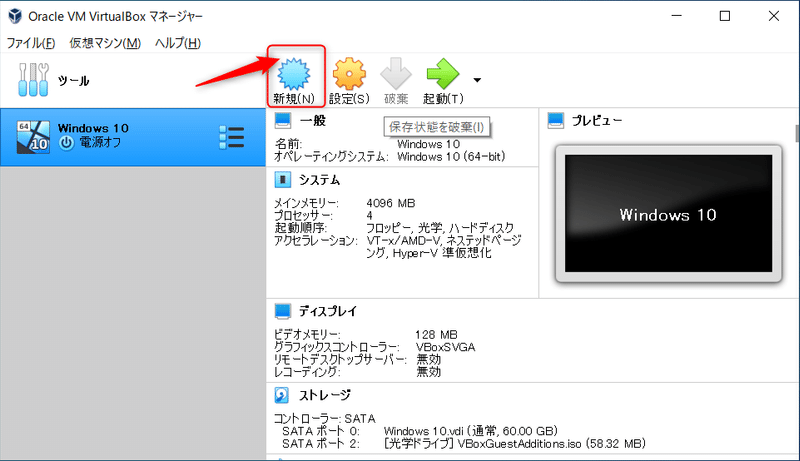The image size is (800, 461).
Task: Open Settings (設定) gear icon
Action: [x=349, y=74]
